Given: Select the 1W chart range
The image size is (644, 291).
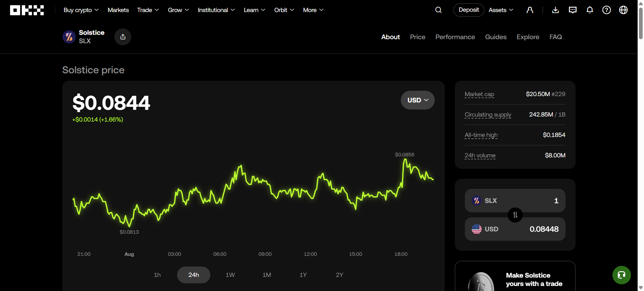Looking at the screenshot, I should [x=230, y=275].
